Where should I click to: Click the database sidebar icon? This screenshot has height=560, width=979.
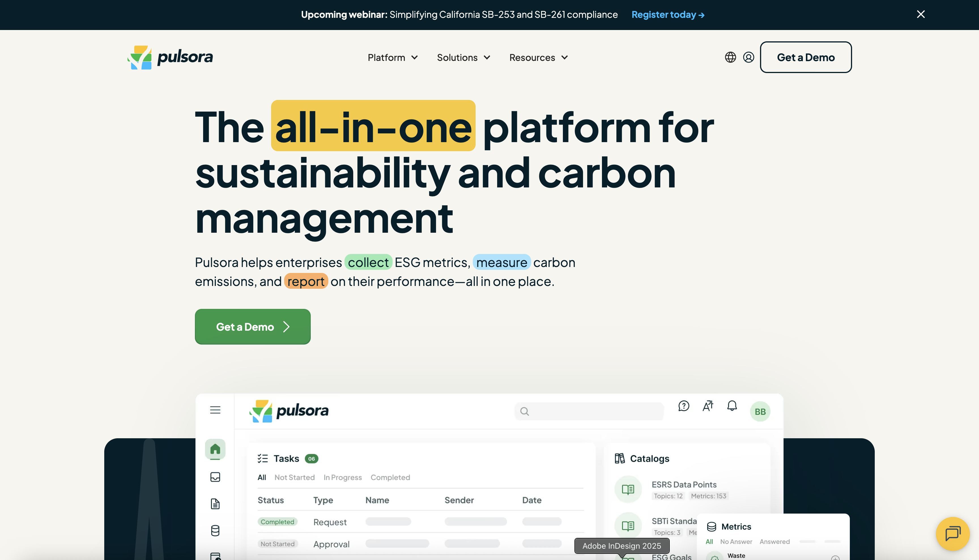(x=215, y=531)
